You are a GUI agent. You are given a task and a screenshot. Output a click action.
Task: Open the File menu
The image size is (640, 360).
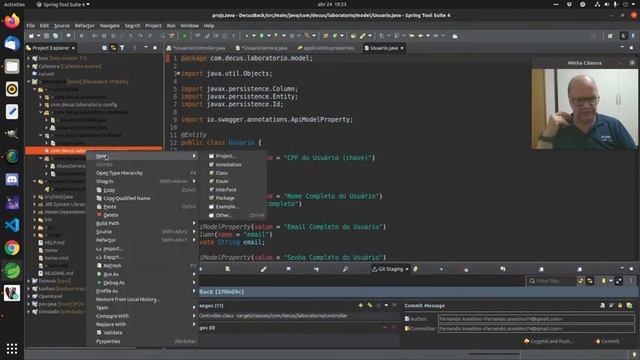coord(31,25)
